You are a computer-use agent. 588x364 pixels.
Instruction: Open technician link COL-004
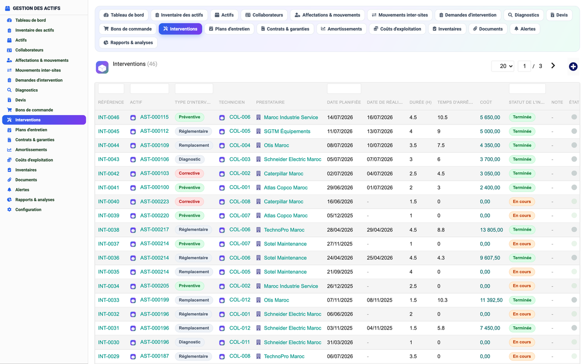[x=240, y=146]
